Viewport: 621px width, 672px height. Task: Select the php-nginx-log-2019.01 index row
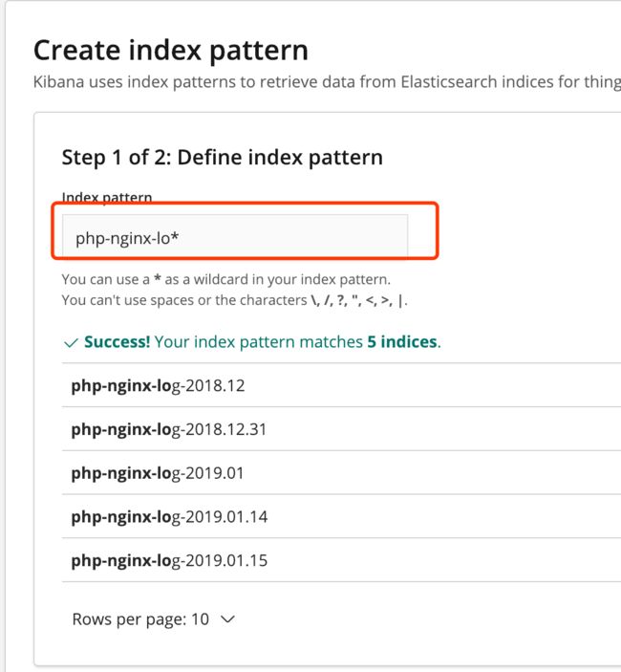click(x=341, y=473)
